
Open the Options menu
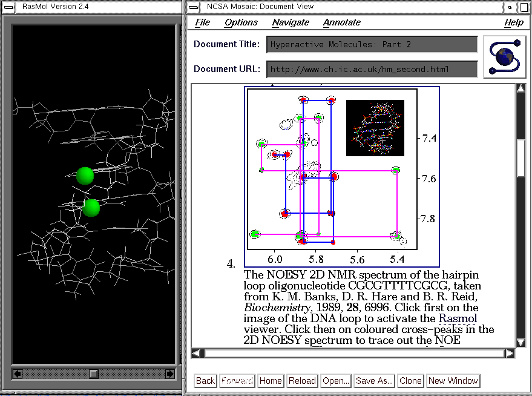click(241, 22)
